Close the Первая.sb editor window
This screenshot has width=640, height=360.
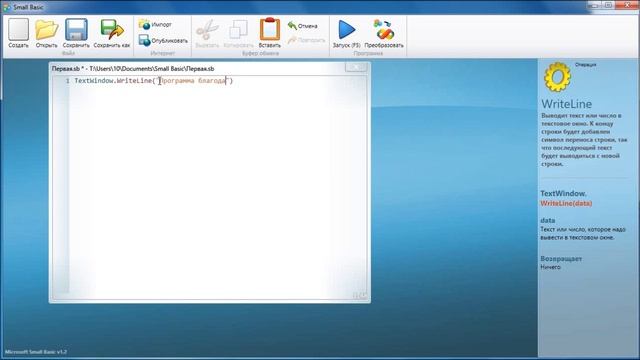coord(356,68)
